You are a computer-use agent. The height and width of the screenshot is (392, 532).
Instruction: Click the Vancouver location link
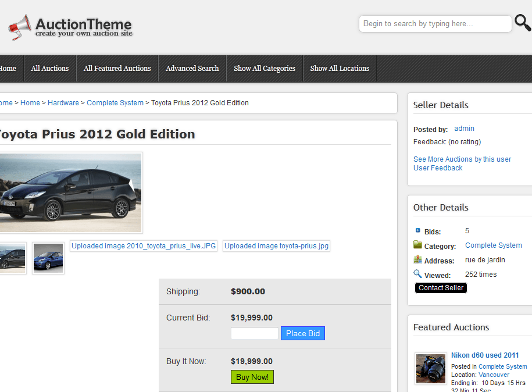494,375
